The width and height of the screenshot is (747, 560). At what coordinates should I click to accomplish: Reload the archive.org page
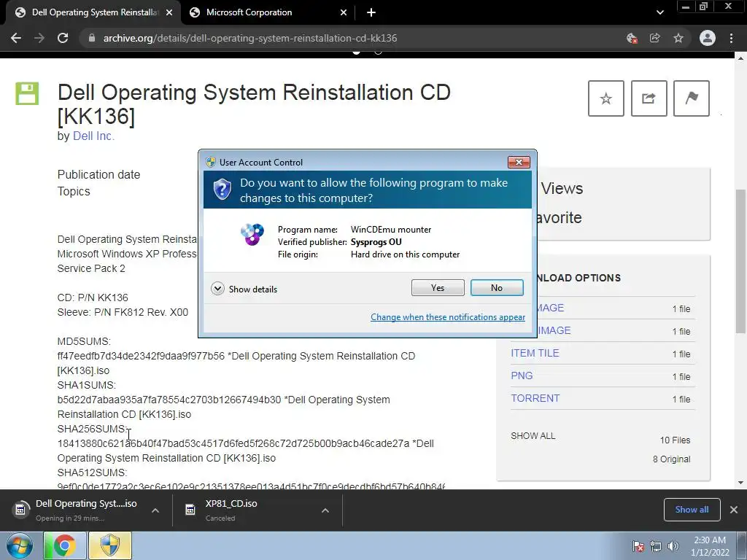63,38
